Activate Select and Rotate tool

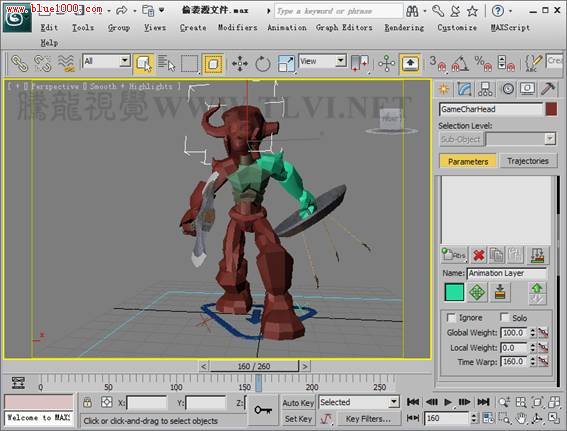click(x=263, y=64)
